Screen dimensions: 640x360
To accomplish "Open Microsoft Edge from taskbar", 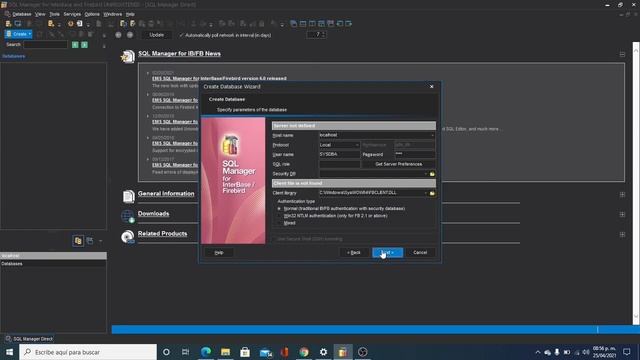I will point(206,352).
